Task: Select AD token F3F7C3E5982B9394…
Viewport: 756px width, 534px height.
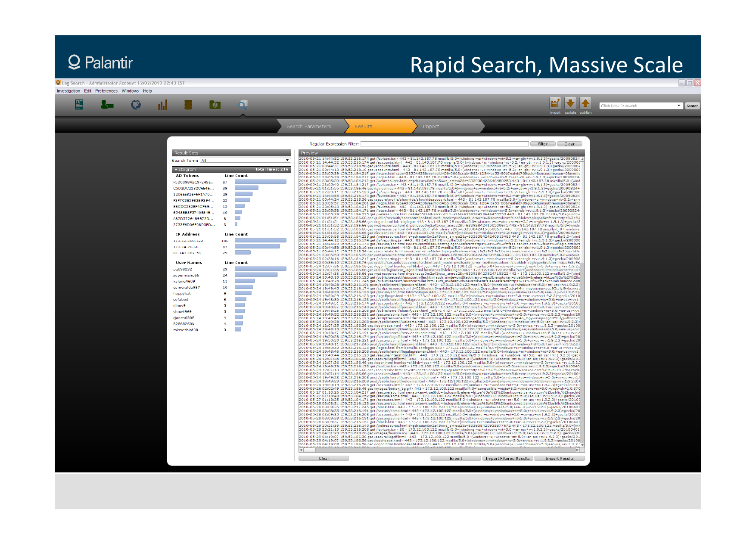Action: pyautogui.click(x=194, y=200)
